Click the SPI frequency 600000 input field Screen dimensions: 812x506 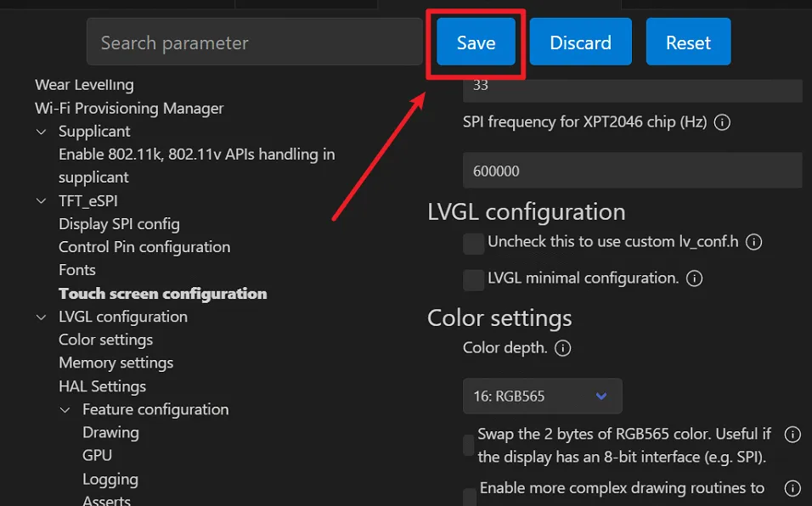coord(632,171)
